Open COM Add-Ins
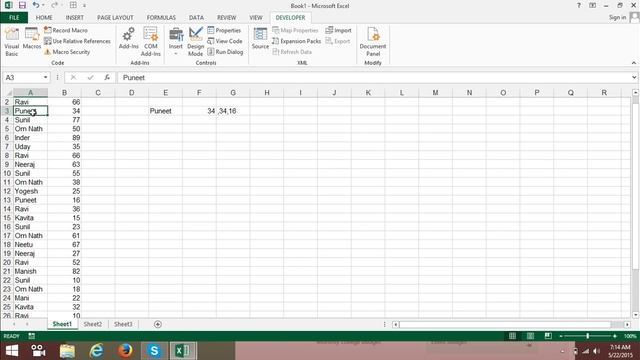This screenshot has height=360, width=640. (x=151, y=42)
